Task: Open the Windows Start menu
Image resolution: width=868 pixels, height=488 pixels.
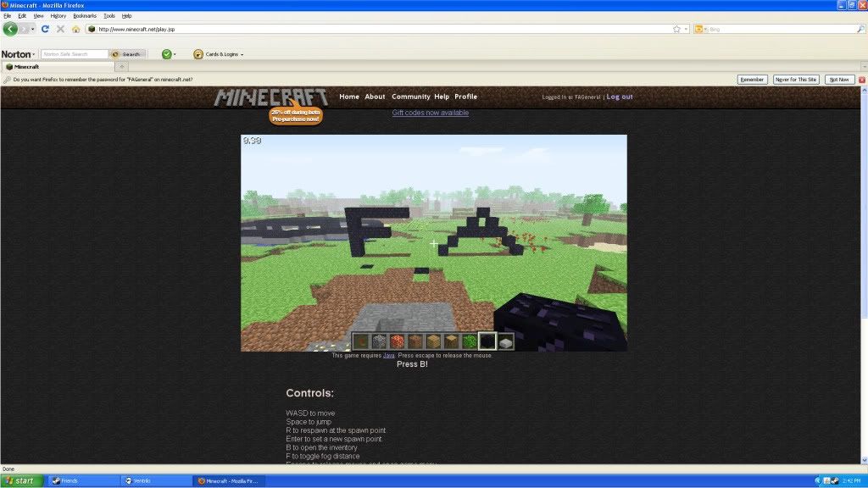Action: [20, 481]
